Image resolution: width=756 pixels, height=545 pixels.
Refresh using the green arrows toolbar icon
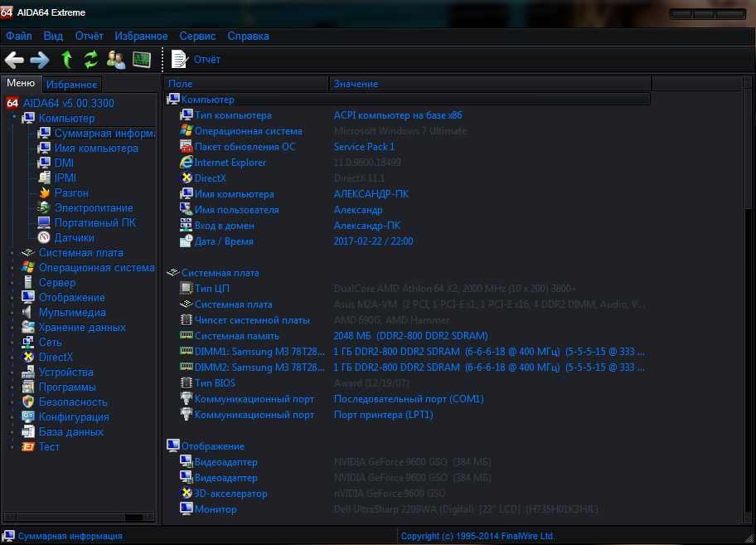90,60
